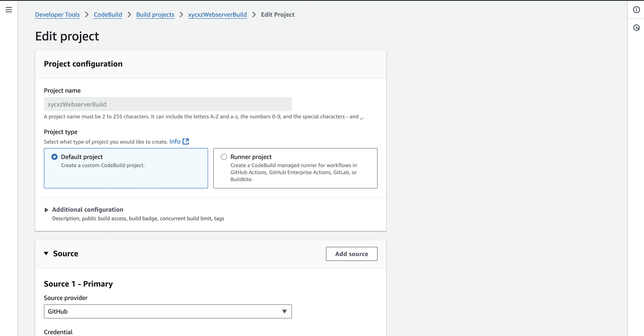Open the Source provider GitHub dropdown
The height and width of the screenshot is (336, 644).
point(167,311)
